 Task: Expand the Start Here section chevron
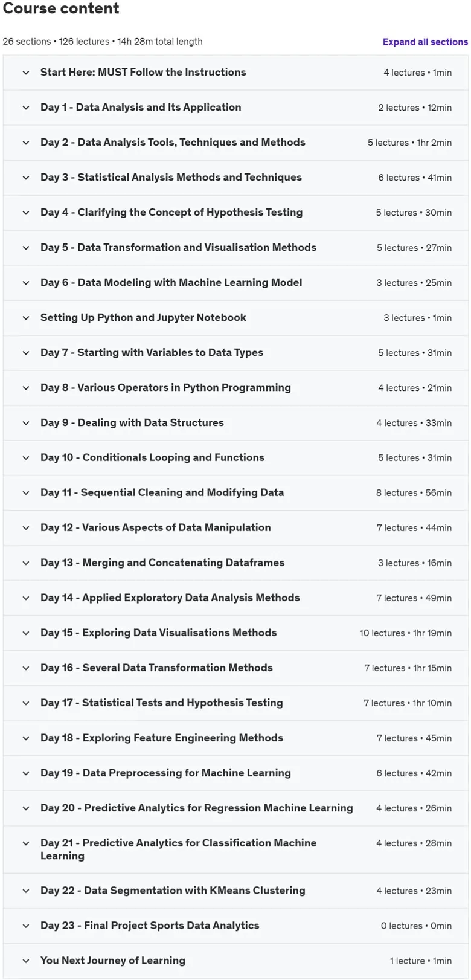[26, 73]
